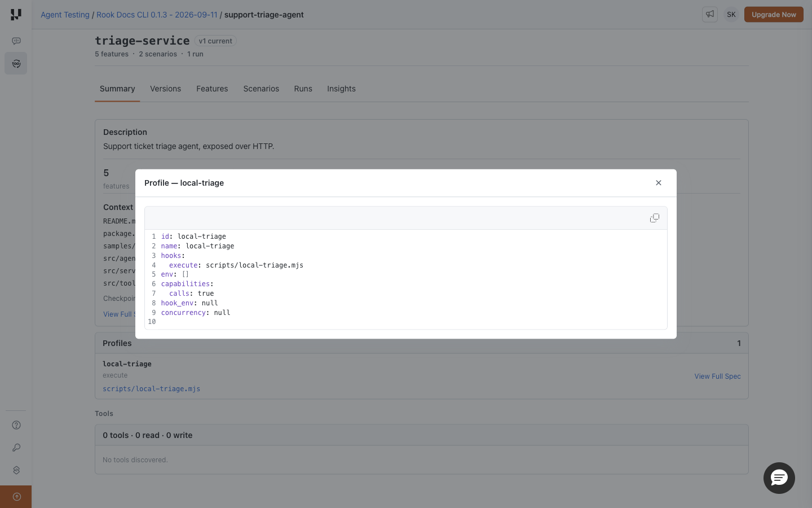Image resolution: width=812 pixels, height=508 pixels.
Task: Open the chat support bubble
Action: point(779,478)
